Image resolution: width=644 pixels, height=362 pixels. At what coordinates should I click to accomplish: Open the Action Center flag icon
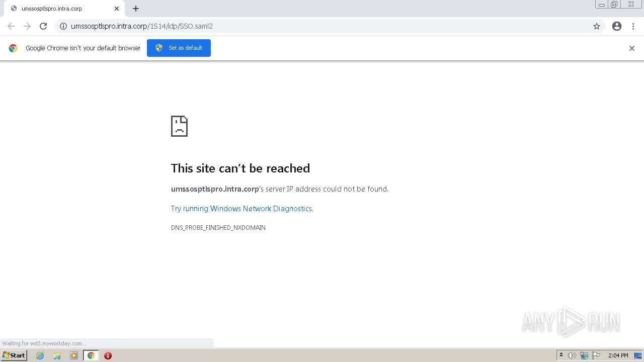click(596, 355)
